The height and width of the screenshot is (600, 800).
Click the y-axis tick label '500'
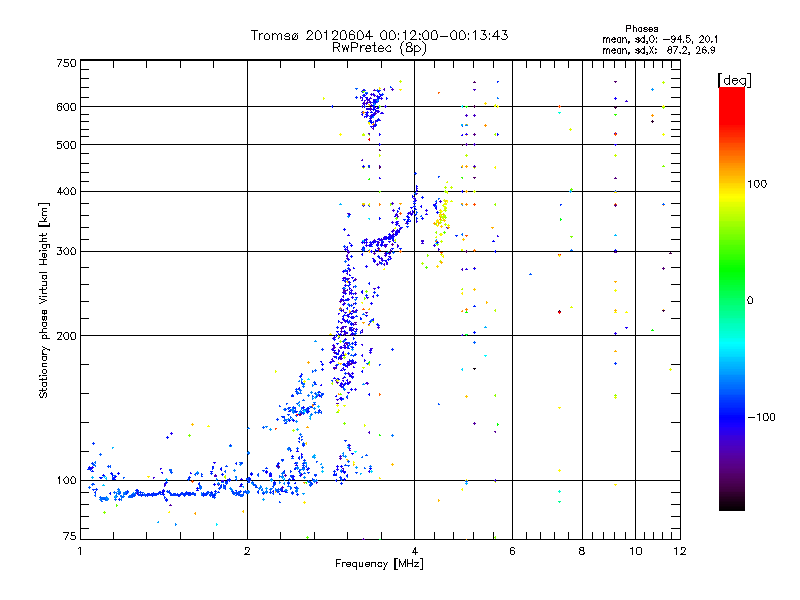pyautogui.click(x=66, y=145)
